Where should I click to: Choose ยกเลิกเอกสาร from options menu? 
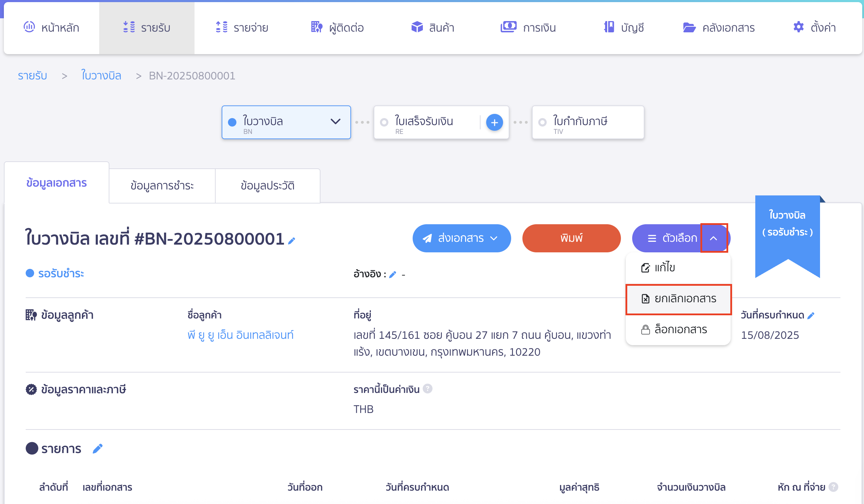(678, 299)
